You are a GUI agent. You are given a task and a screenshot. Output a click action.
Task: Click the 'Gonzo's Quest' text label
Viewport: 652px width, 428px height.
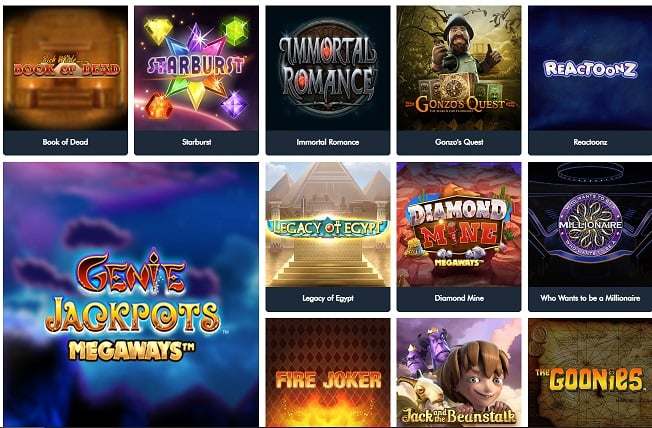coord(459,142)
